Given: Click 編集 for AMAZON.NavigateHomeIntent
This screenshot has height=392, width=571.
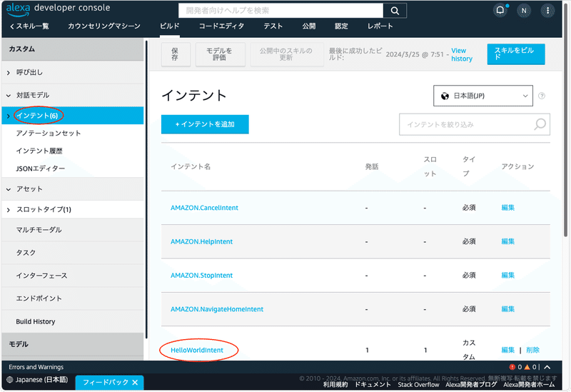Looking at the screenshot, I should [507, 309].
